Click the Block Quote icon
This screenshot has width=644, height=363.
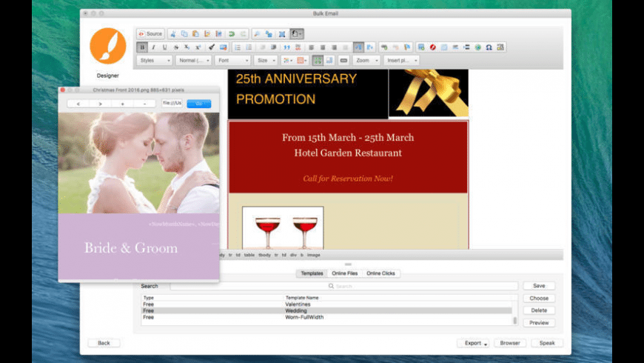[x=286, y=47]
